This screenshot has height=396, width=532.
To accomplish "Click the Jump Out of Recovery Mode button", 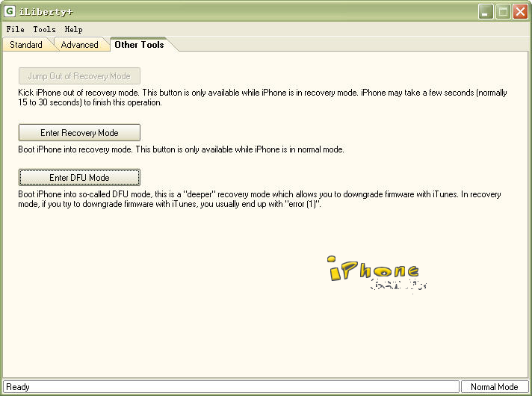I will point(79,76).
